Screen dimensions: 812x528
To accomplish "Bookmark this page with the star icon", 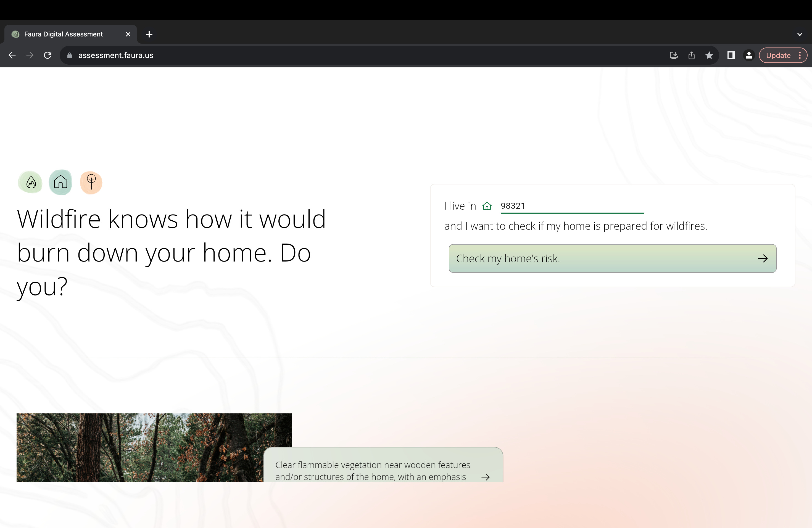I will (x=709, y=55).
